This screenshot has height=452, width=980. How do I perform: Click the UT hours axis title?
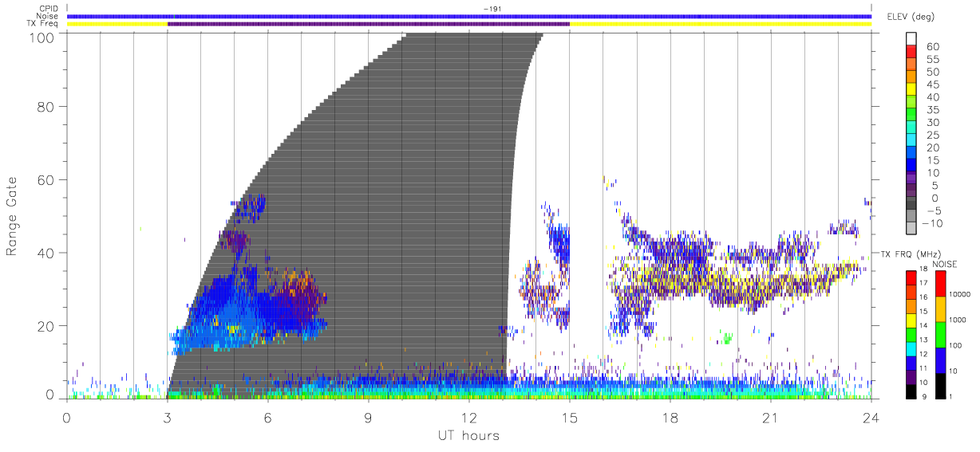pos(468,436)
